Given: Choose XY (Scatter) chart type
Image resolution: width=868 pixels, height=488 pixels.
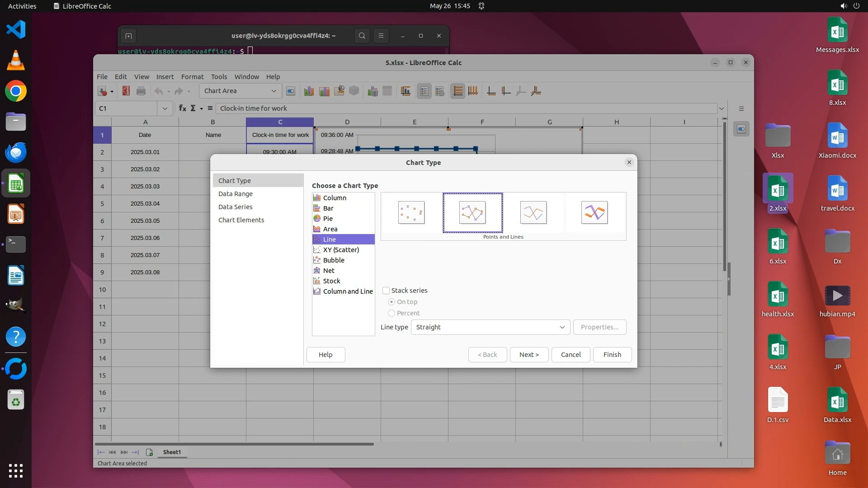Looking at the screenshot, I should [x=341, y=250].
